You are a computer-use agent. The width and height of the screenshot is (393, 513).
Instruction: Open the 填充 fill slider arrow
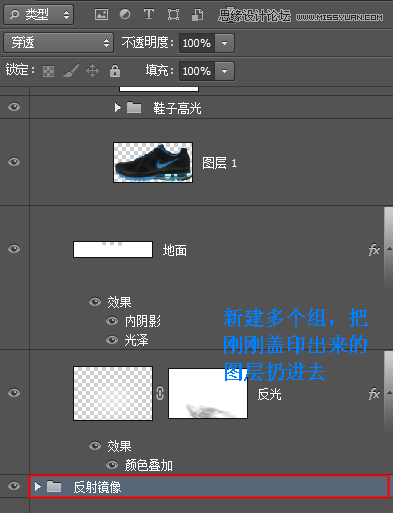(225, 71)
